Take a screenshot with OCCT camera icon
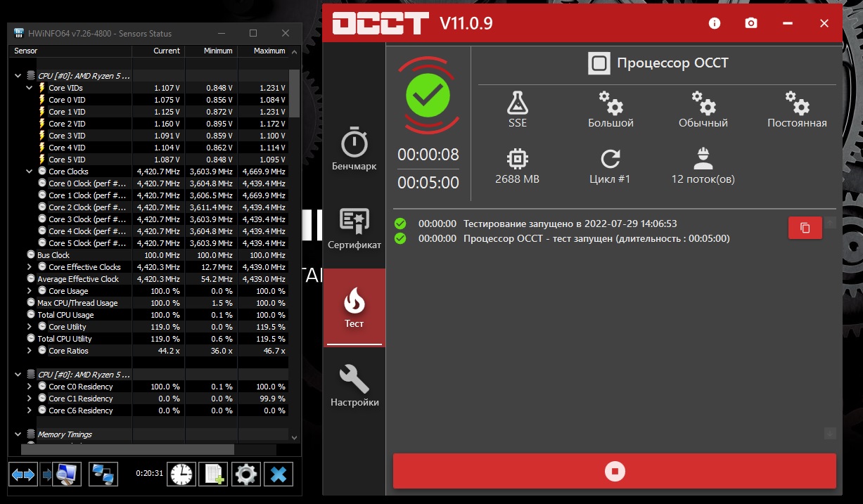The height and width of the screenshot is (504, 863). pyautogui.click(x=751, y=23)
